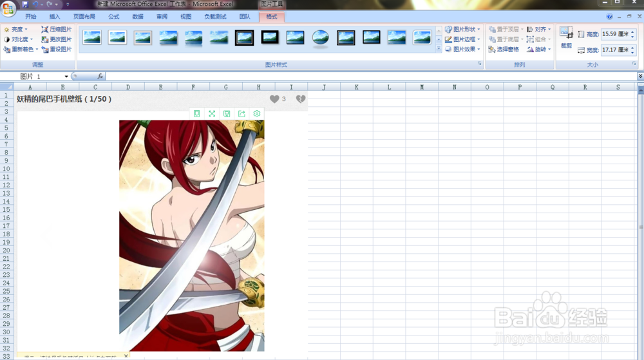Image resolution: width=644 pixels, height=360 pixels.
Task: Apply the fourth picture style with drop shadow
Action: [x=168, y=38]
